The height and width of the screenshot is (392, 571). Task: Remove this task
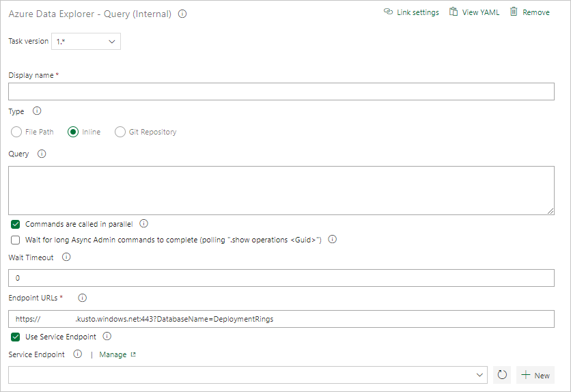pyautogui.click(x=529, y=12)
